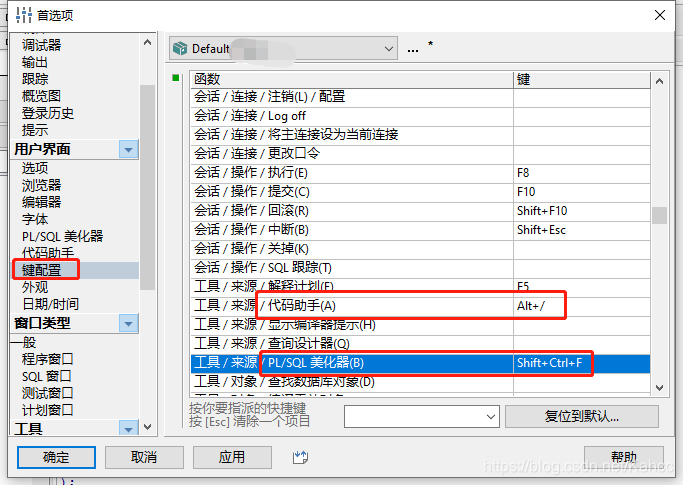Screen dimensions: 683x485
Task: Select 输出 in the left tree
Action: coord(35,62)
